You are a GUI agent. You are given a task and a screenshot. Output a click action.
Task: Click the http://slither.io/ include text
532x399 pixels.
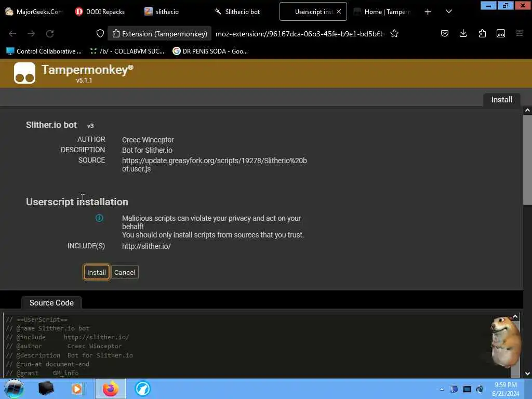coord(146,246)
